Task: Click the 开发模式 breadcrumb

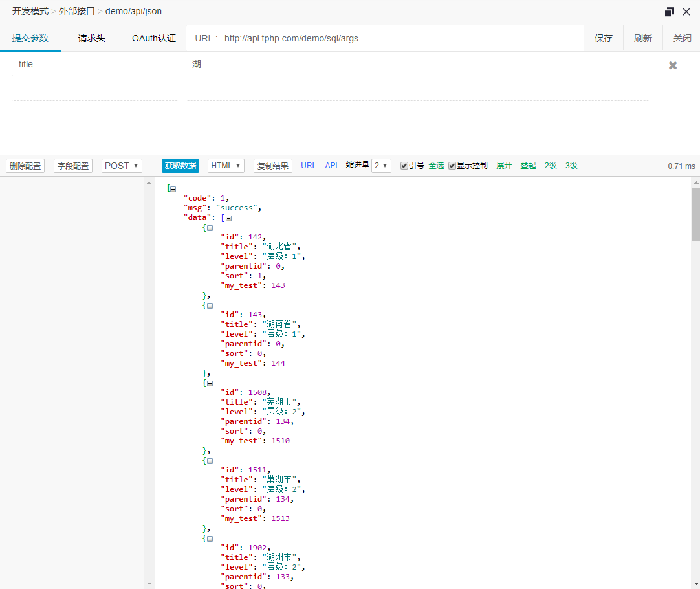Action: 30,11
